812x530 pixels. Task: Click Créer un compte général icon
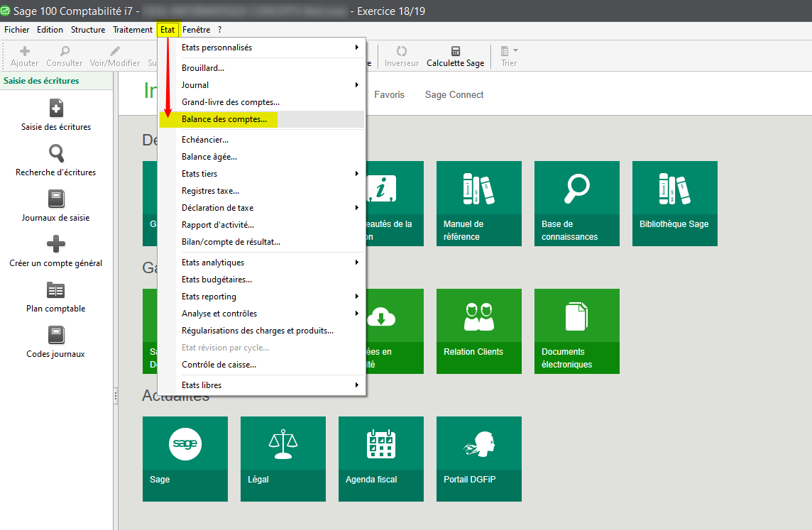pyautogui.click(x=56, y=244)
